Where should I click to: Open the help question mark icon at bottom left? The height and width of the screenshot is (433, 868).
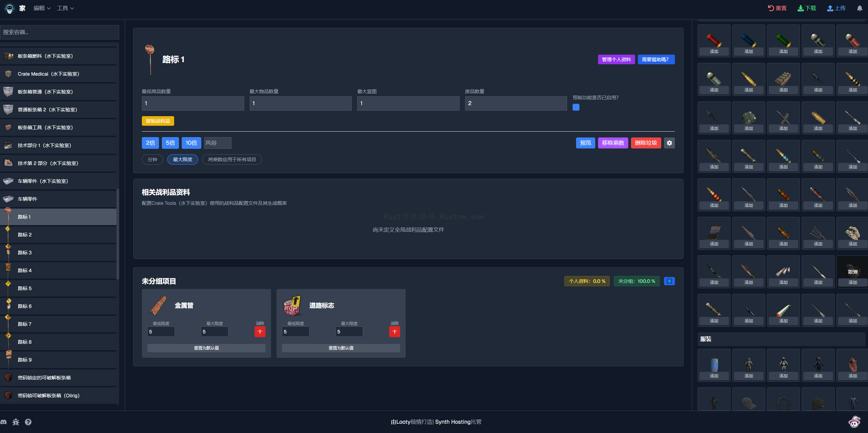pyautogui.click(x=28, y=422)
